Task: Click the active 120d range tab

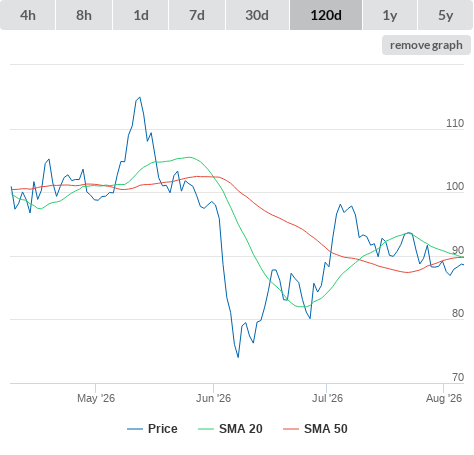Action: tap(326, 15)
